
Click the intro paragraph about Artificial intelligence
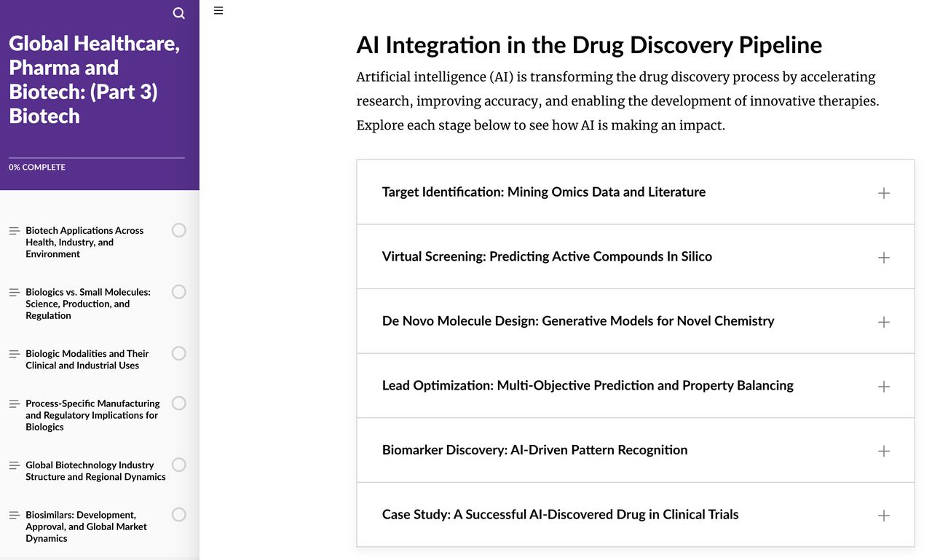(x=618, y=101)
